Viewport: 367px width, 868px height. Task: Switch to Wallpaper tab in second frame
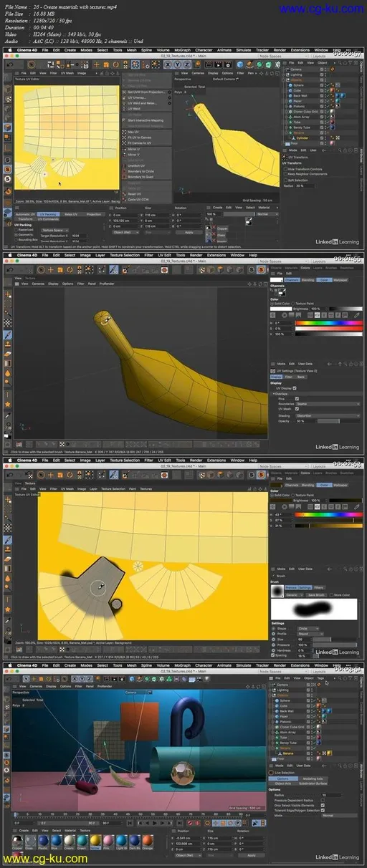click(340, 280)
